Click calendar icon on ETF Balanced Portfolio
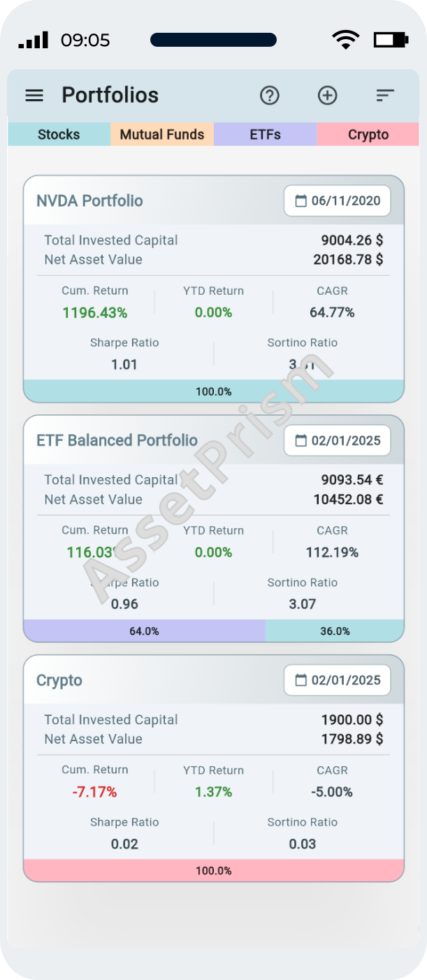427x980 pixels. (x=301, y=441)
